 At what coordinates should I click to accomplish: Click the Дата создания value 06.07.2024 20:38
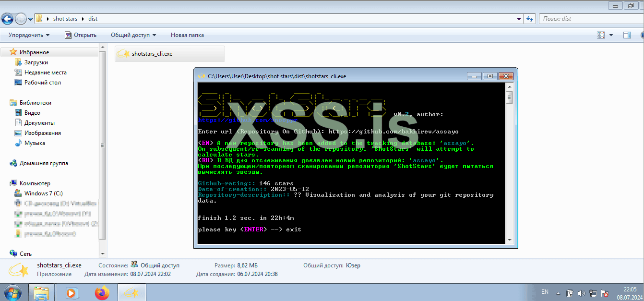(257, 274)
